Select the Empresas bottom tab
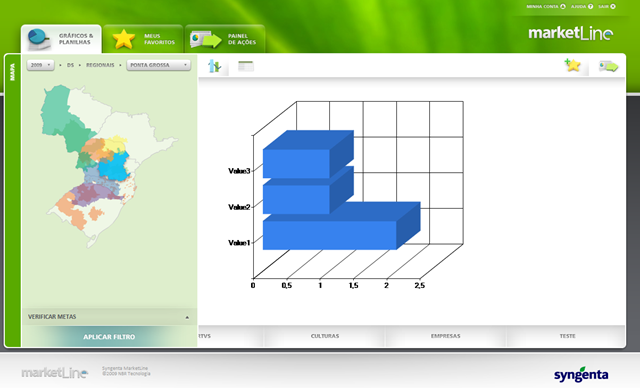 point(445,336)
